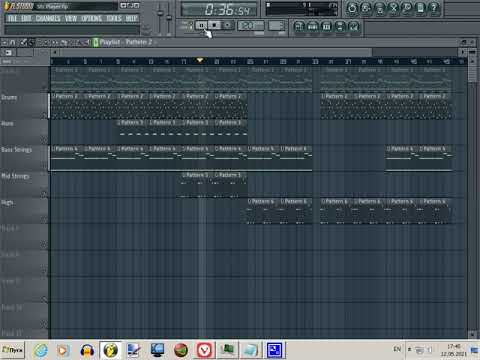The height and width of the screenshot is (360, 480).
Task: Click the pattern number selector right of tempo
Action: 276,25
